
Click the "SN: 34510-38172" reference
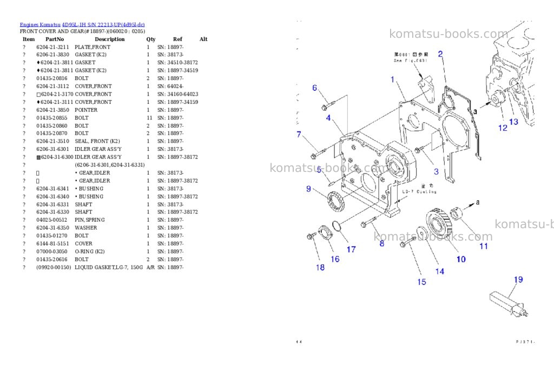pyautogui.click(x=177, y=63)
